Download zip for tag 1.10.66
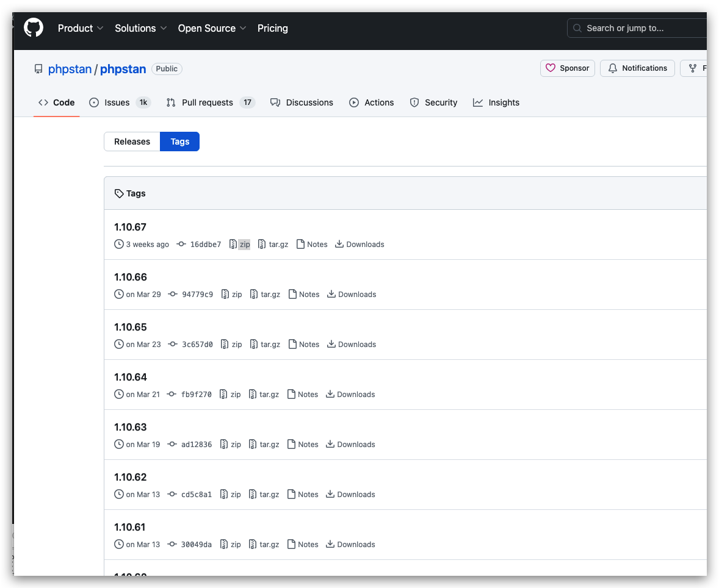Image resolution: width=719 pixels, height=588 pixels. click(x=231, y=294)
